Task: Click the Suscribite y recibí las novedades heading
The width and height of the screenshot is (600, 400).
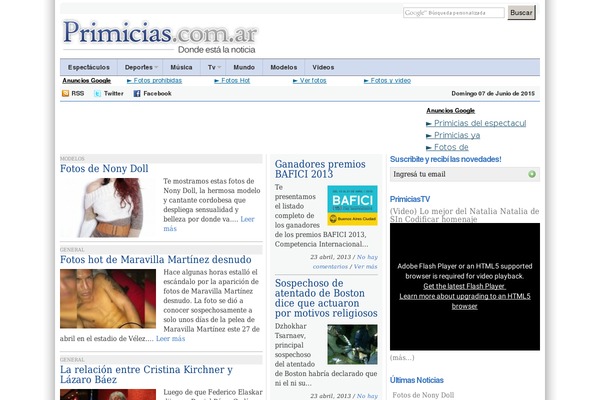Action: click(445, 159)
